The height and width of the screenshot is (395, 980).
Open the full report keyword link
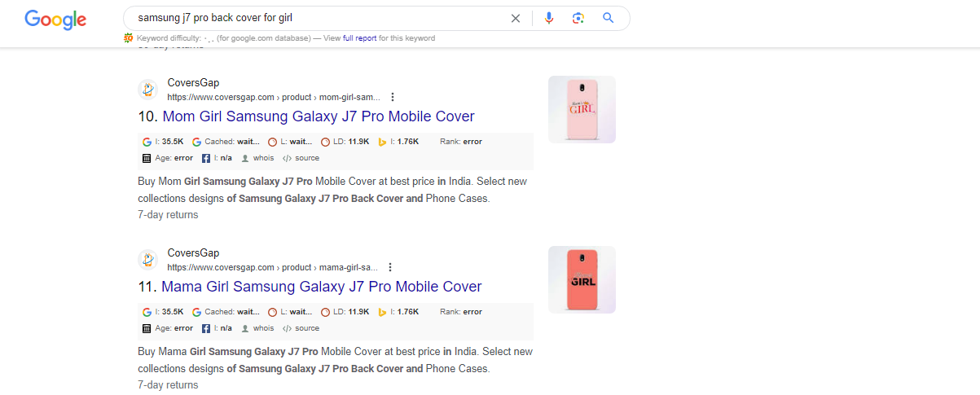point(359,38)
